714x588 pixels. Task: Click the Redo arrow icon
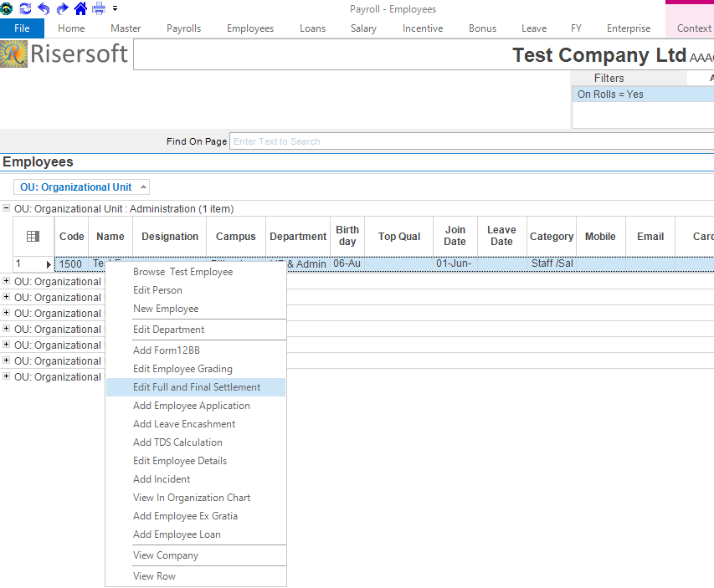[x=62, y=9]
